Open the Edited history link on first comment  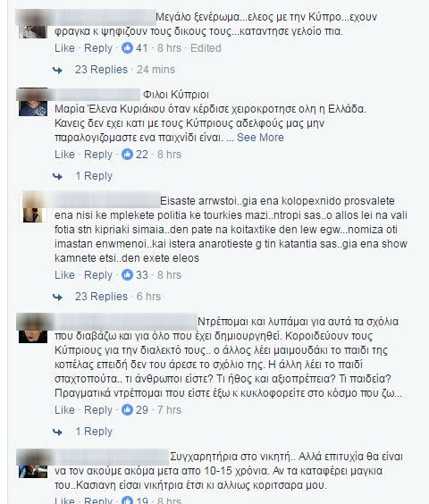(x=206, y=48)
